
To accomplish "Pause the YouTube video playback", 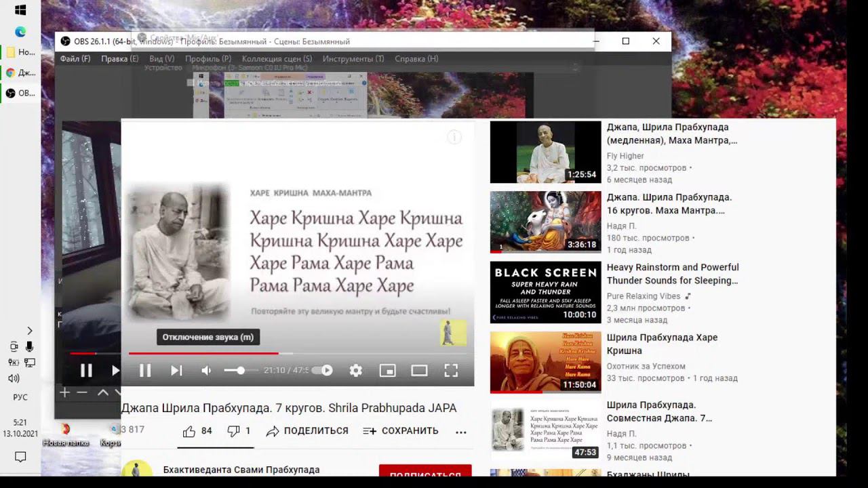I will pos(145,370).
